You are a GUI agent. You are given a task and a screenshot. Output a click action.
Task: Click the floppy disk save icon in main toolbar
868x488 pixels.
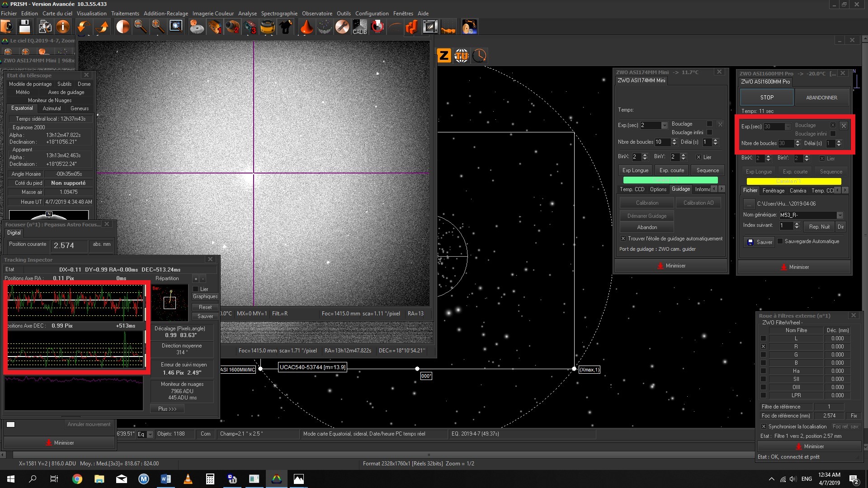coord(24,27)
